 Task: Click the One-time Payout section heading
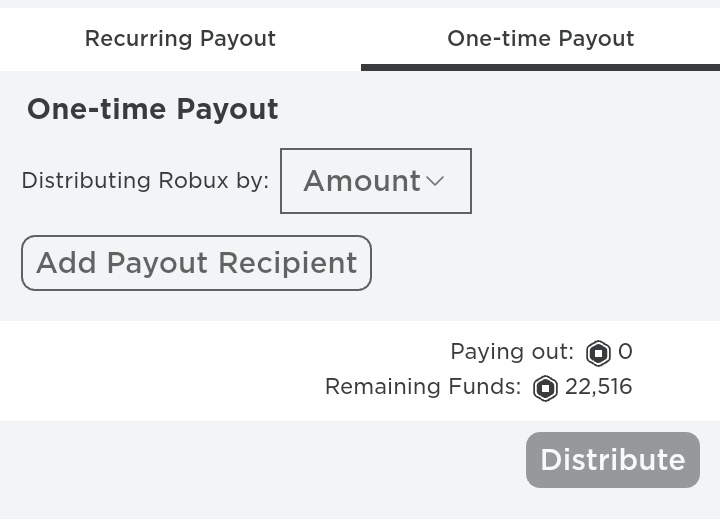(153, 109)
